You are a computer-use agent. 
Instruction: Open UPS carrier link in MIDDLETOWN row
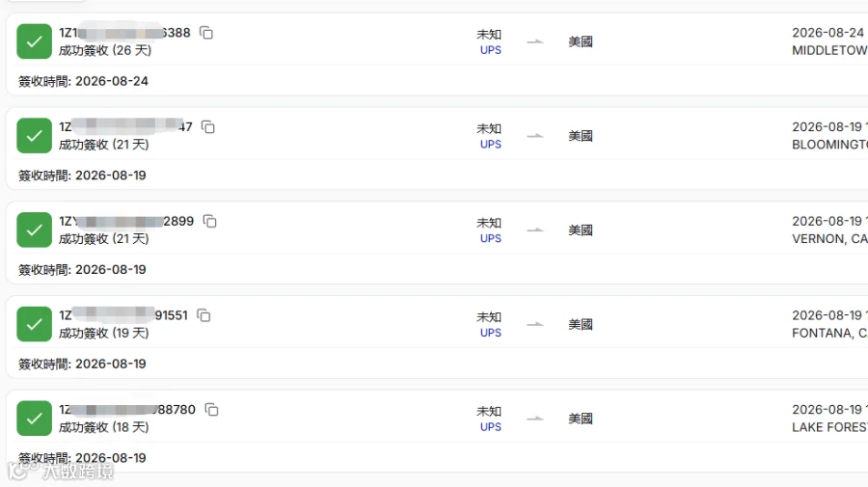491,50
